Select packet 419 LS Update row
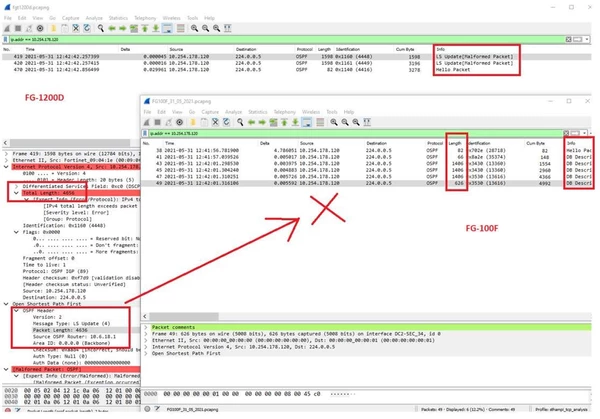Viewport: 600px width, 419px height. click(297, 56)
